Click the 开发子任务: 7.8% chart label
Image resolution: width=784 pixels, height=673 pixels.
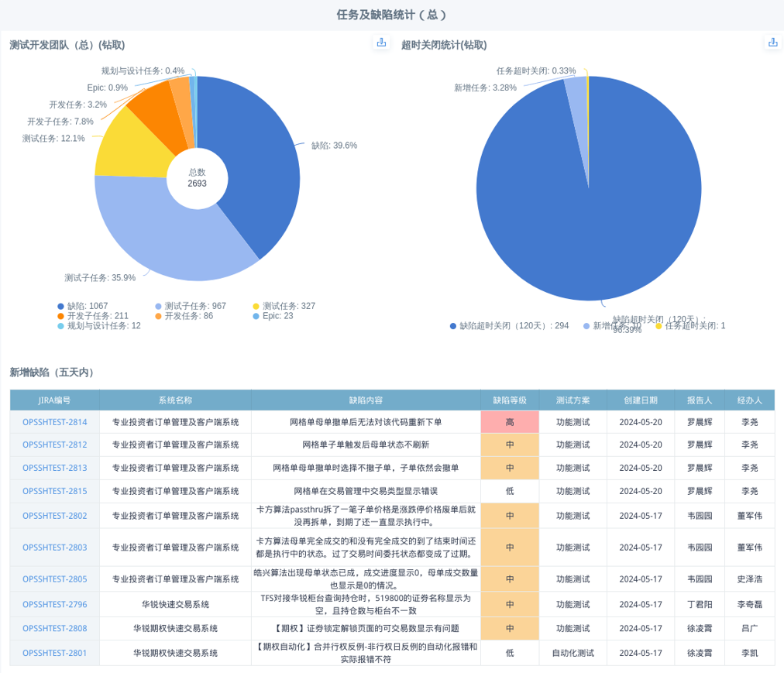pos(60,122)
